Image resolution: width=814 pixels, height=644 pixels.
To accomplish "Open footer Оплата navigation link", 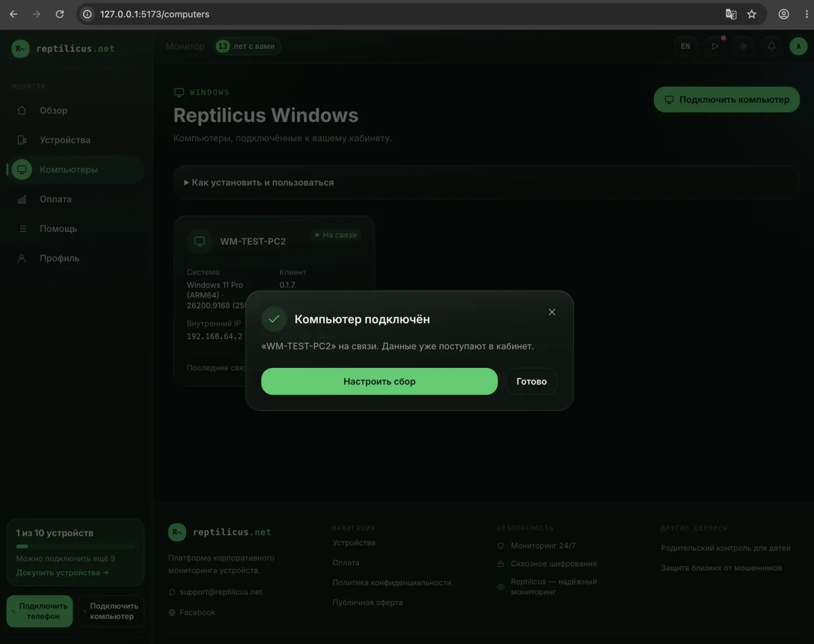I will (x=346, y=563).
